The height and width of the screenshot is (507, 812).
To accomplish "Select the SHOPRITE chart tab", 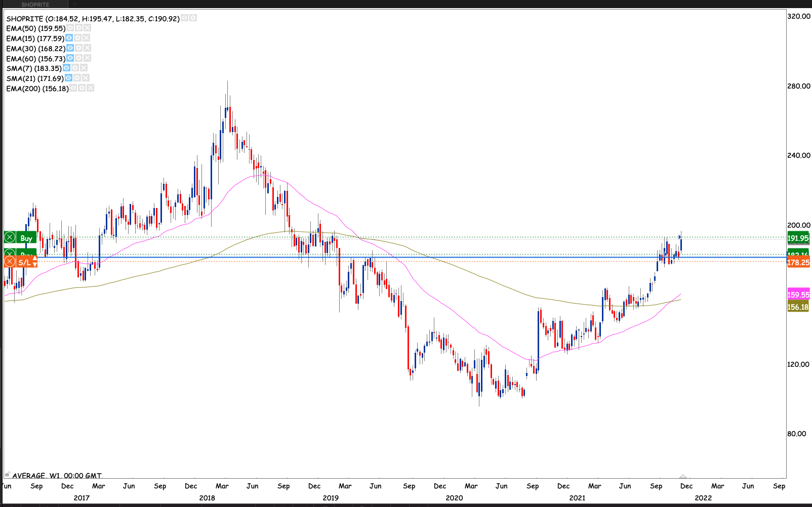I will coord(35,5).
